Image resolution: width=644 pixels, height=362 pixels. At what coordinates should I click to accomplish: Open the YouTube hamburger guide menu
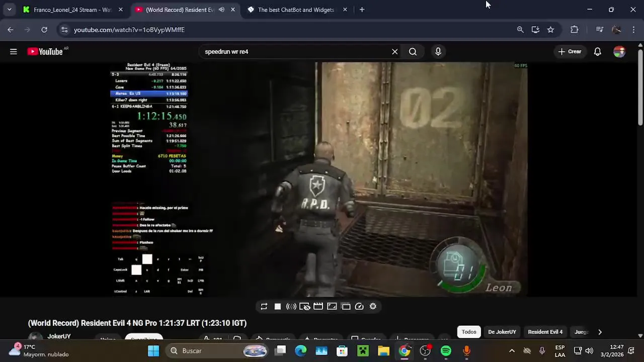(14, 51)
